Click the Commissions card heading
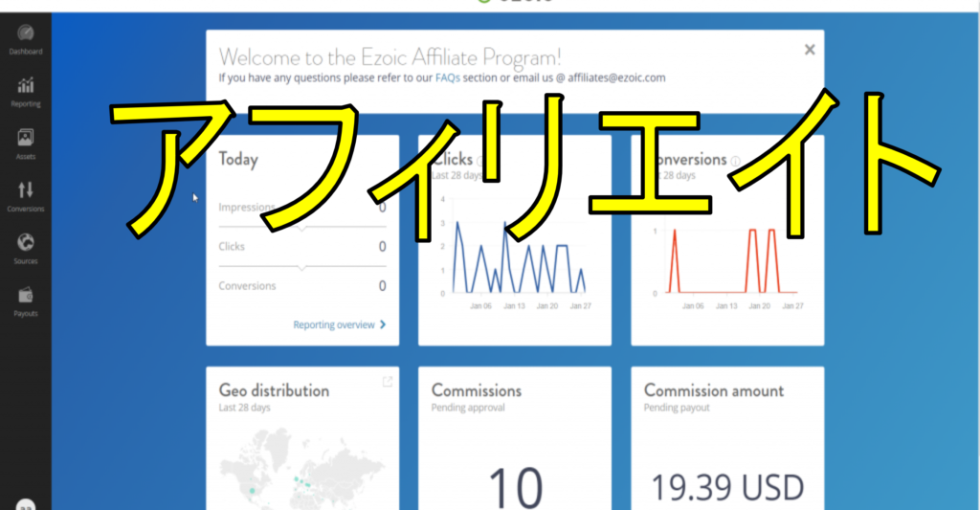 [x=477, y=390]
